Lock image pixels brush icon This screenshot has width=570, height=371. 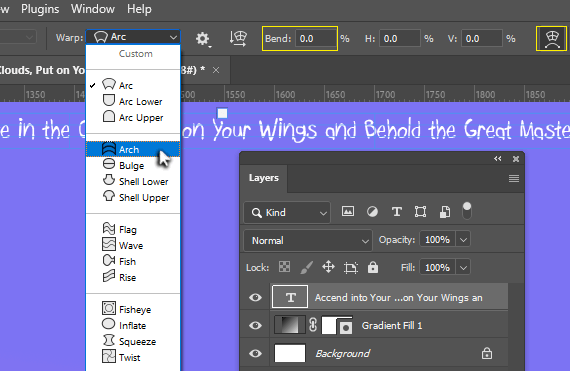coord(306,268)
